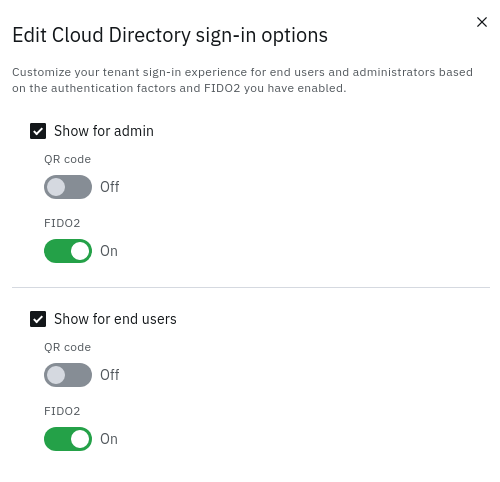Click the dialog title 'Edit Cloud Directory sign-in options'
500x482 pixels.
(170, 35)
